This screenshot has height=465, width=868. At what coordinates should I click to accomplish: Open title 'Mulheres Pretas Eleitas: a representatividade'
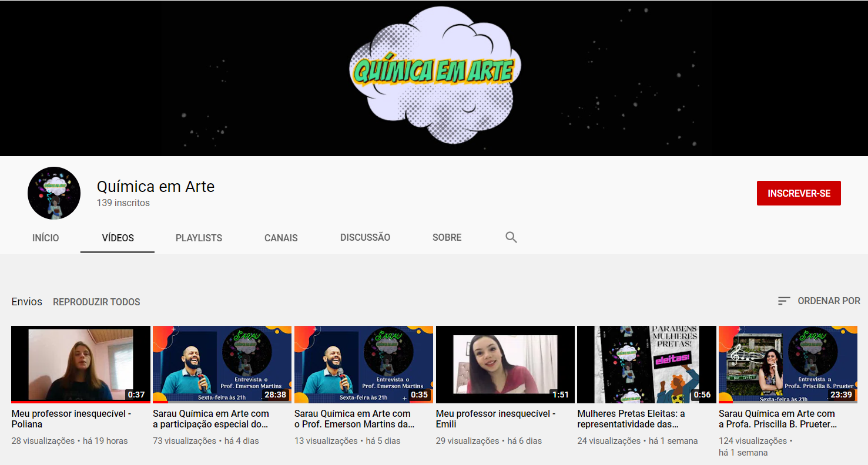pyautogui.click(x=631, y=419)
